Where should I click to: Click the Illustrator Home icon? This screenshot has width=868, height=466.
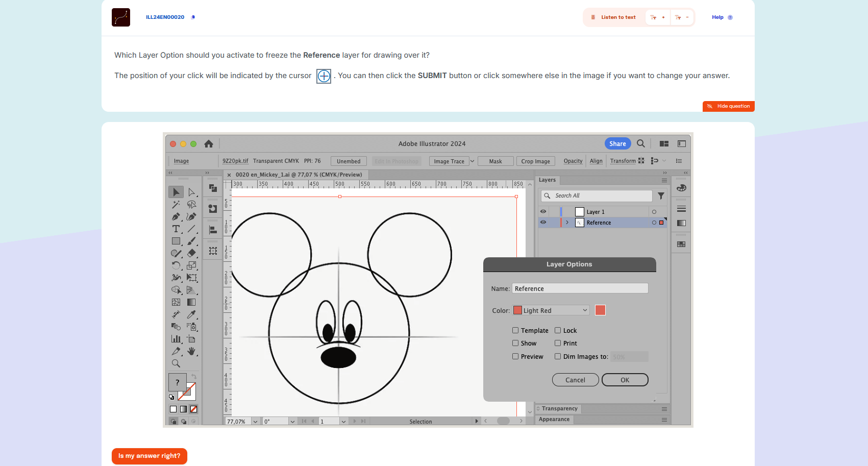(x=209, y=144)
